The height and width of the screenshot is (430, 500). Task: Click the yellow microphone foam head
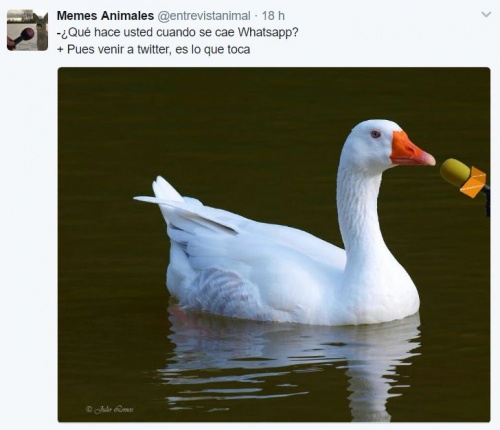(x=455, y=172)
